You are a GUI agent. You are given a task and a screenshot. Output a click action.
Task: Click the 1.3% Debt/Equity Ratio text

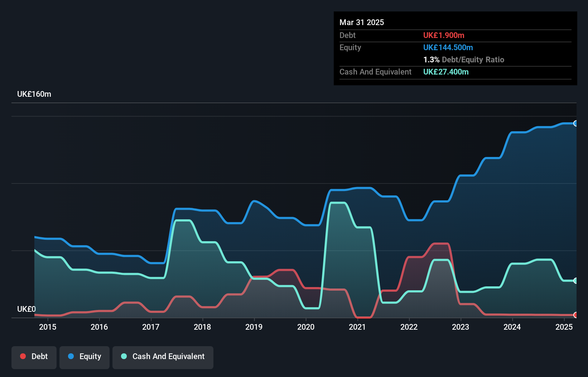tap(464, 59)
